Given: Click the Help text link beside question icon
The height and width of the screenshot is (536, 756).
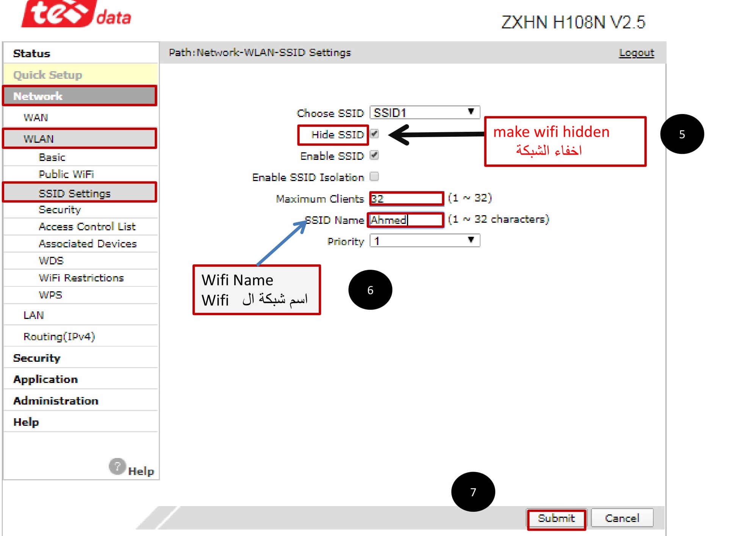Looking at the screenshot, I should pos(141,471).
